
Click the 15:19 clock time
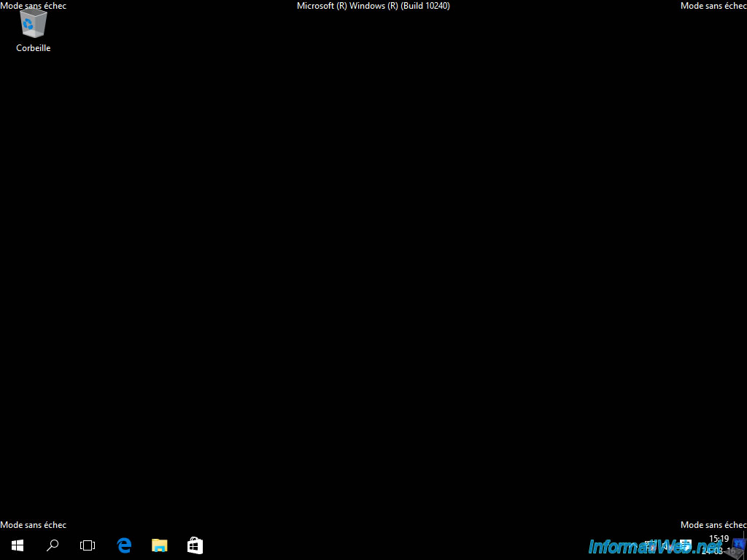coord(719,540)
